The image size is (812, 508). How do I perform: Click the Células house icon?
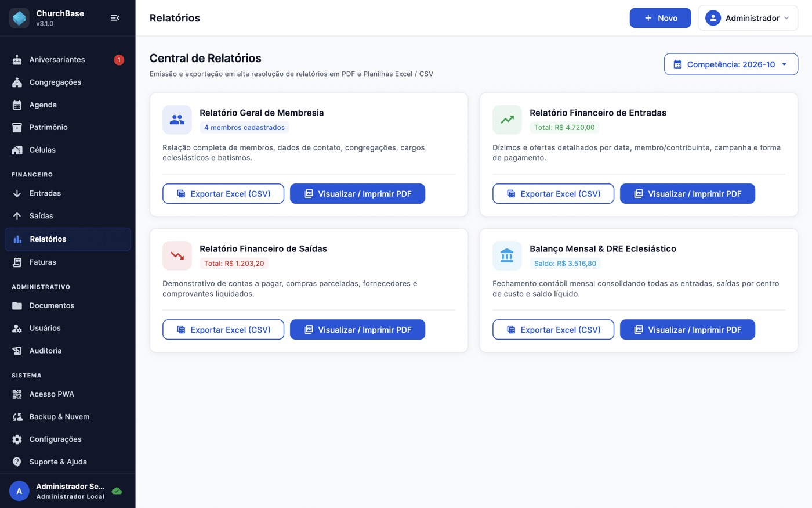click(17, 150)
